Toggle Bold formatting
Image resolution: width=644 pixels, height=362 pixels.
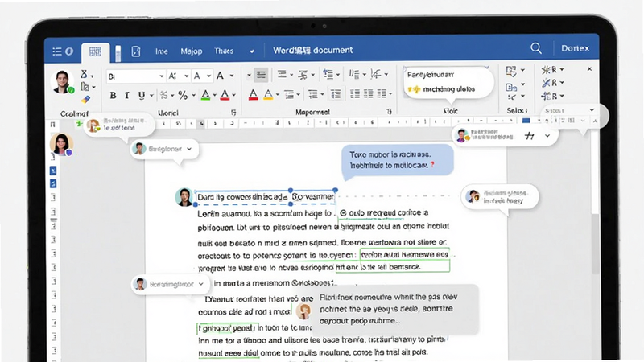113,96
